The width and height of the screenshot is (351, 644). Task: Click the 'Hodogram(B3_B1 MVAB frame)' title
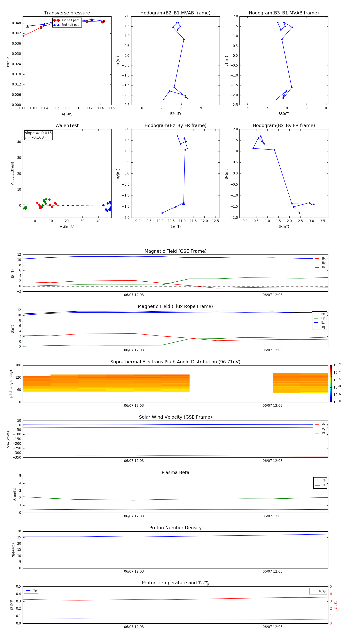pos(284,13)
